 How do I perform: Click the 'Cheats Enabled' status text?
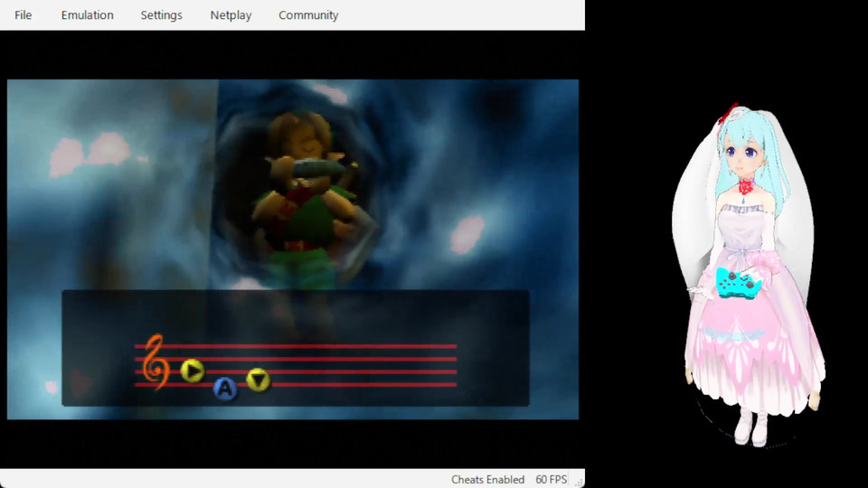point(487,480)
